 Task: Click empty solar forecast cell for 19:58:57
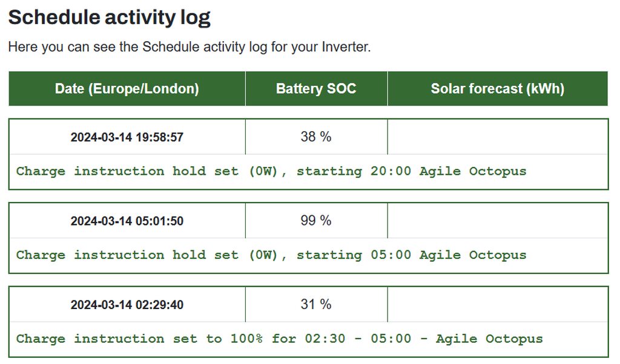[x=497, y=137]
